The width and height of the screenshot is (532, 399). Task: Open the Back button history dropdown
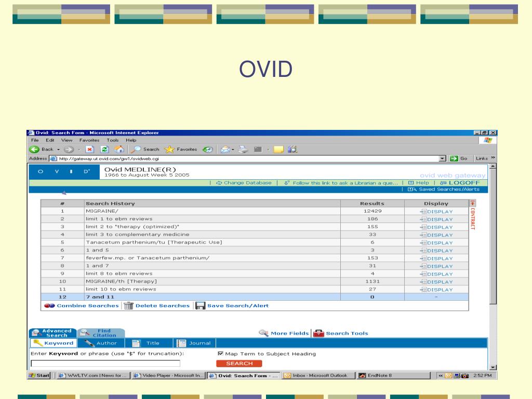click(x=58, y=150)
